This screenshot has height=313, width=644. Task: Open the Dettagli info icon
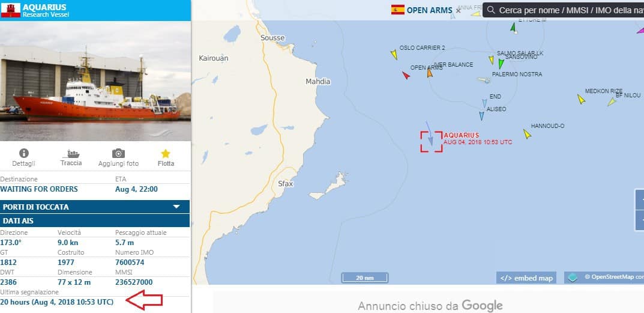(24, 153)
